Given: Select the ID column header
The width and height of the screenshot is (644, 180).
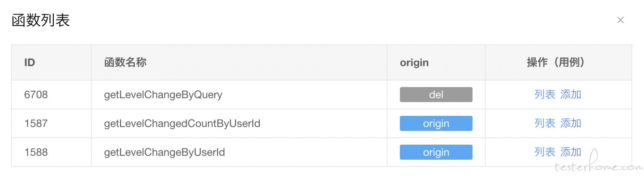Looking at the screenshot, I should (30, 62).
